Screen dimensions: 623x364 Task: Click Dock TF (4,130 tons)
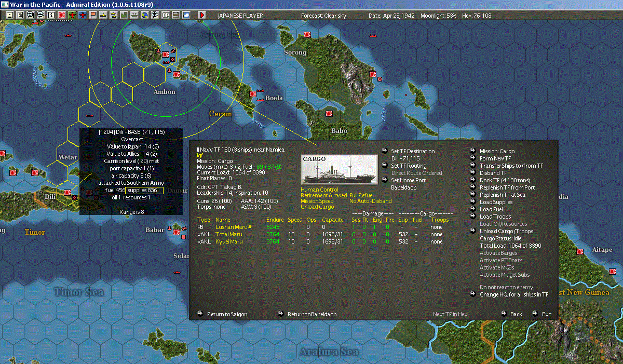(x=505, y=180)
